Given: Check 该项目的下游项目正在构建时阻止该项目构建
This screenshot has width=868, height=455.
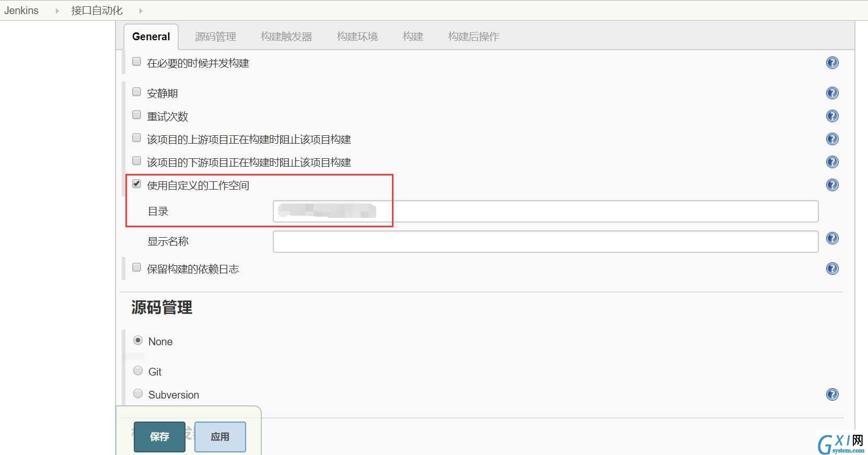Looking at the screenshot, I should [x=136, y=161].
